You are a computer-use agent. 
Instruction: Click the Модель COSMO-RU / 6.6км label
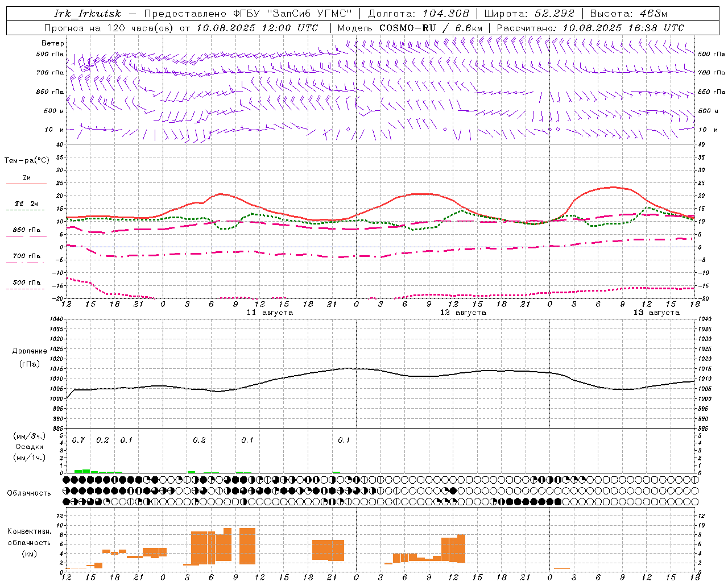pos(410,28)
